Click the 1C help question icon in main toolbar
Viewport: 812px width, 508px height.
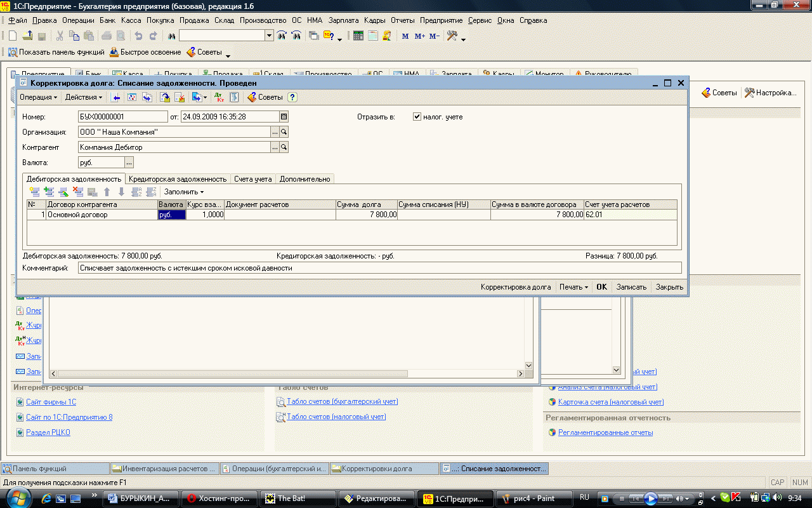[329, 36]
